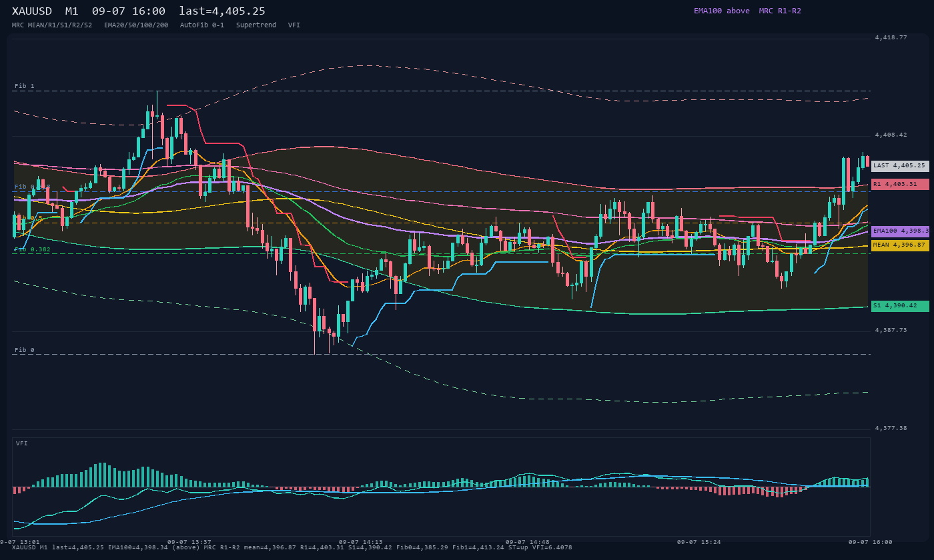The width and height of the screenshot is (934, 560).
Task: Select the green 'Fib 0.382' level label
Action: point(33,249)
